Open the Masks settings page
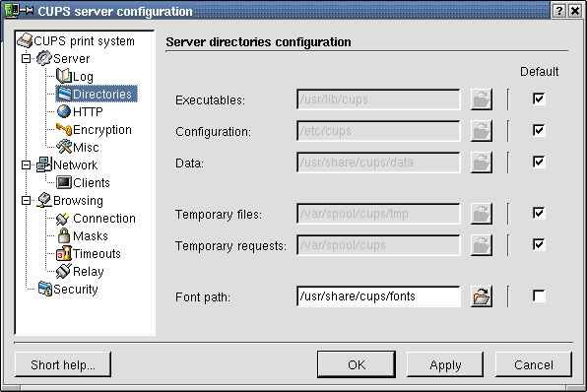 coord(91,235)
